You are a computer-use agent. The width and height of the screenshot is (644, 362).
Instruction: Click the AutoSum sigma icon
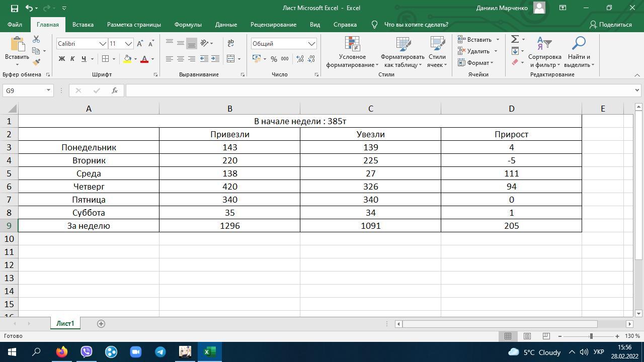point(515,39)
